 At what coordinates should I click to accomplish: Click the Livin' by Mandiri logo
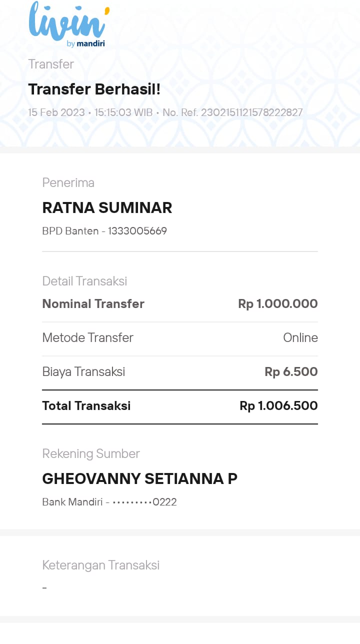(68, 25)
